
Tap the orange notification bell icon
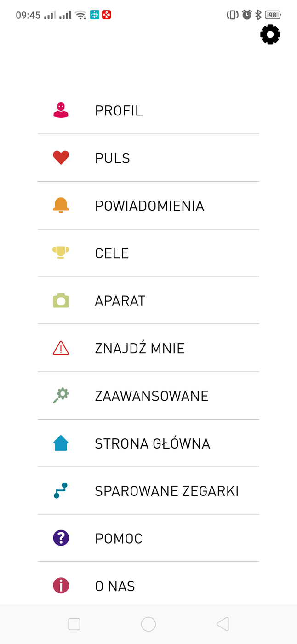click(61, 205)
